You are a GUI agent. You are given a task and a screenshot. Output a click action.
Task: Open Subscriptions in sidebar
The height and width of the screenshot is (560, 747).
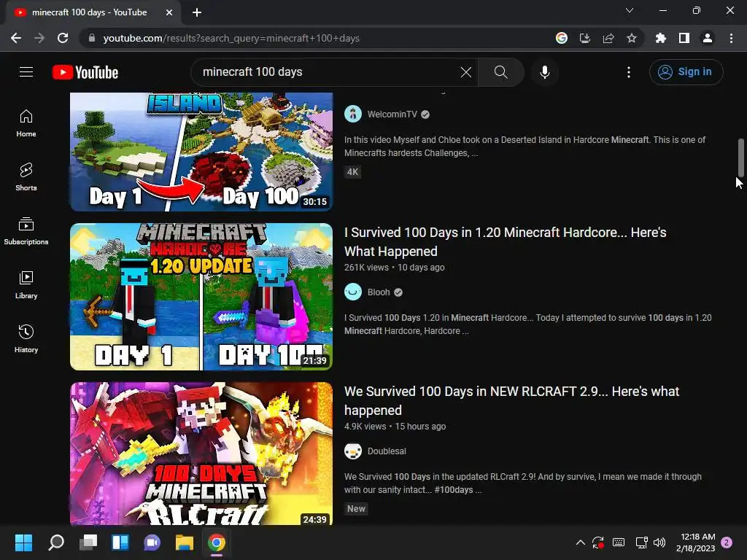26,231
